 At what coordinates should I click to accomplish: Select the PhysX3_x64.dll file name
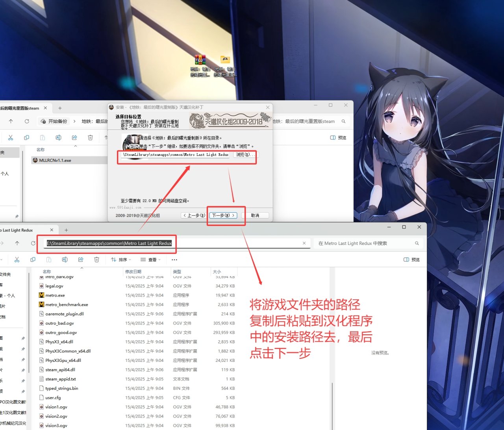pos(59,342)
